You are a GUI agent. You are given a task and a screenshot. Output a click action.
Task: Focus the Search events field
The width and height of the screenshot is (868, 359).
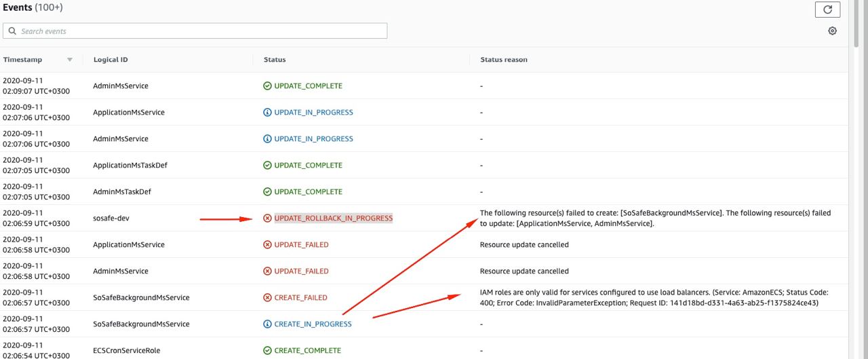tap(195, 31)
